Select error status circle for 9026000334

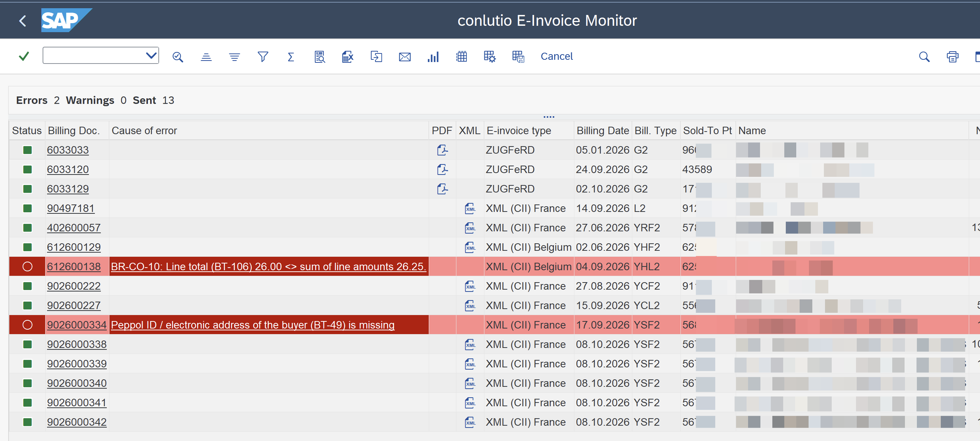point(27,325)
